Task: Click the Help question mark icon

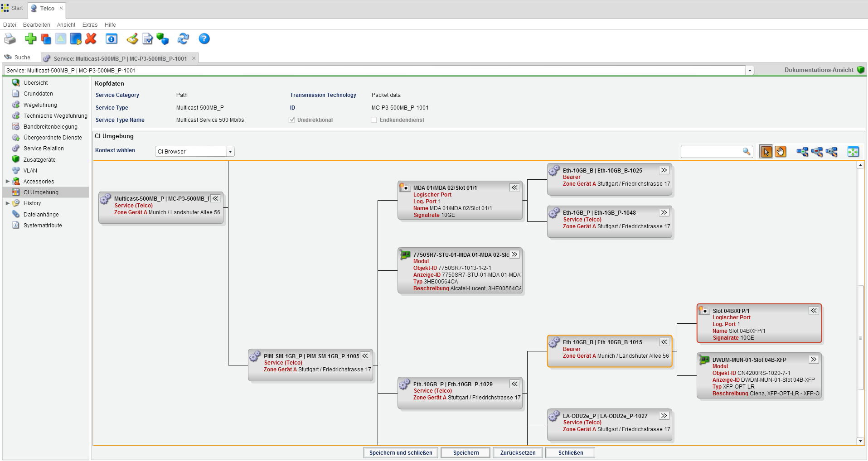Action: pyautogui.click(x=204, y=39)
